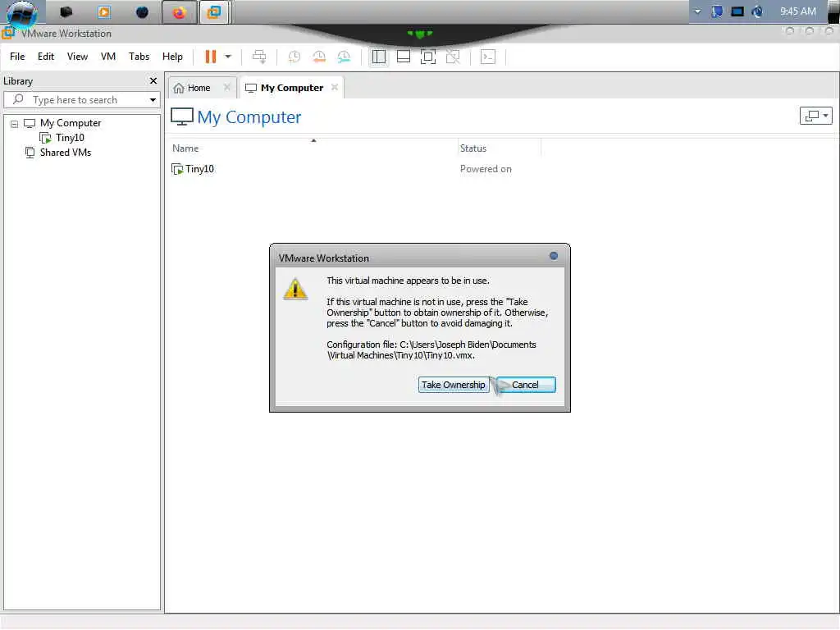Open the console view toolbar icon
This screenshot has width=840, height=630.
(x=488, y=57)
